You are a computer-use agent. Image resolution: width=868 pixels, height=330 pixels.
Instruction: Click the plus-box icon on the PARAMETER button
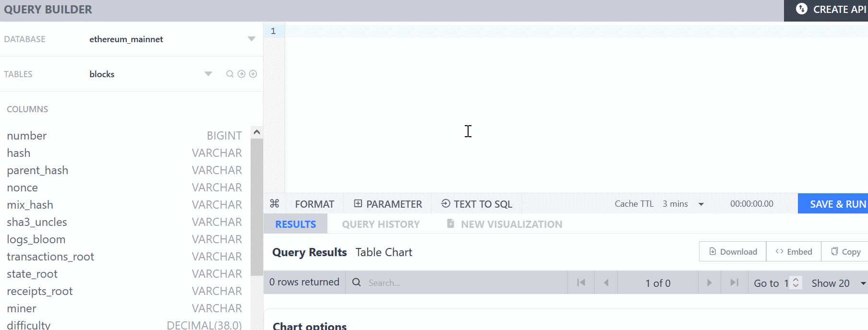358,203
